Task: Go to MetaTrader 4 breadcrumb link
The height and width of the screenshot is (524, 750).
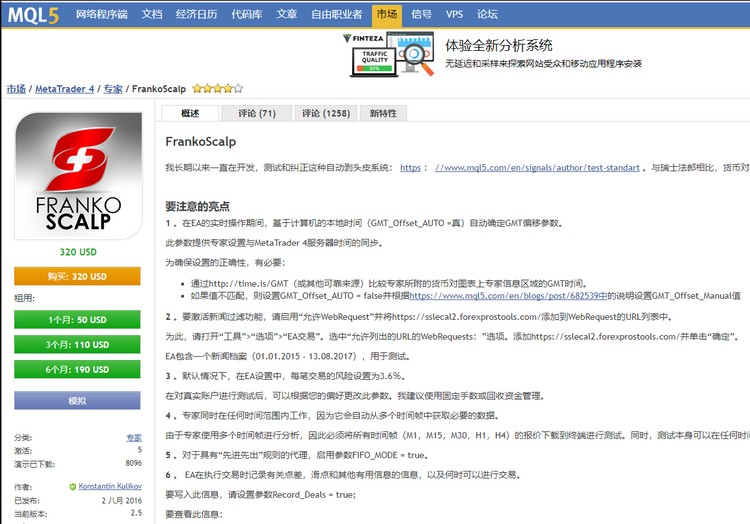Action: [x=65, y=89]
